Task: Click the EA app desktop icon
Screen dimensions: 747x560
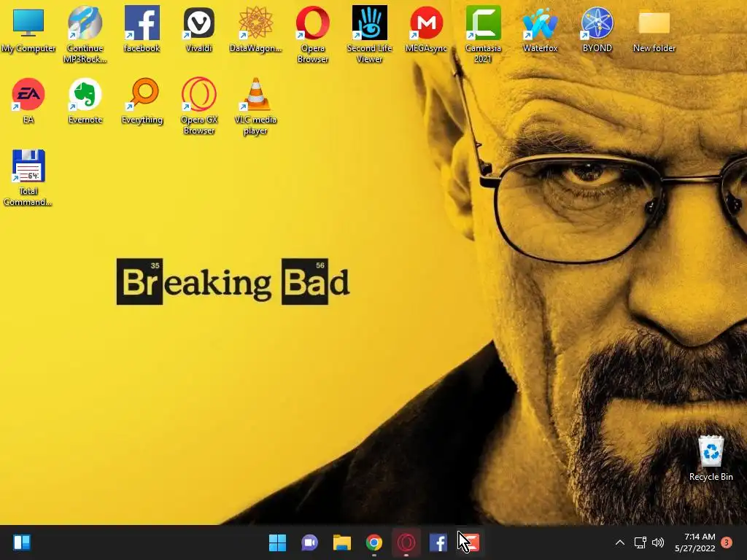Action: [x=28, y=101]
